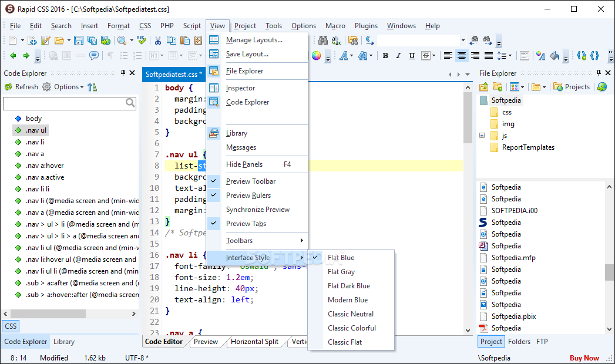The image size is (615, 364).
Task: Click the Paste clipboard icon
Action: click(x=185, y=41)
